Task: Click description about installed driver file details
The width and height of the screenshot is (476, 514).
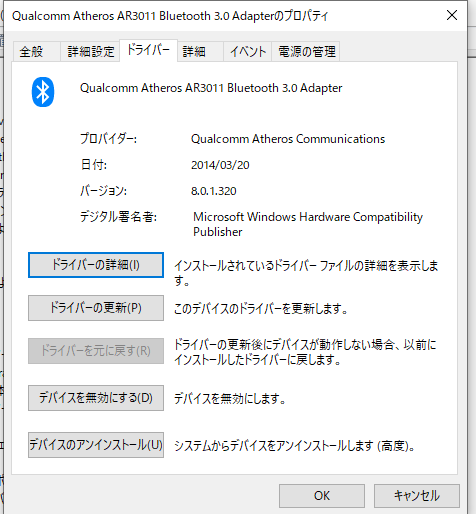Action: coord(306,273)
